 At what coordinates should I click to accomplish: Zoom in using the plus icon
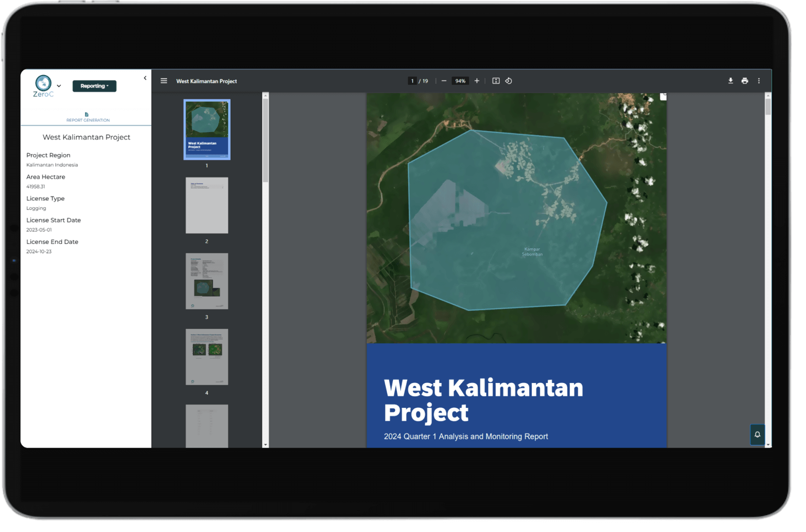pos(477,81)
